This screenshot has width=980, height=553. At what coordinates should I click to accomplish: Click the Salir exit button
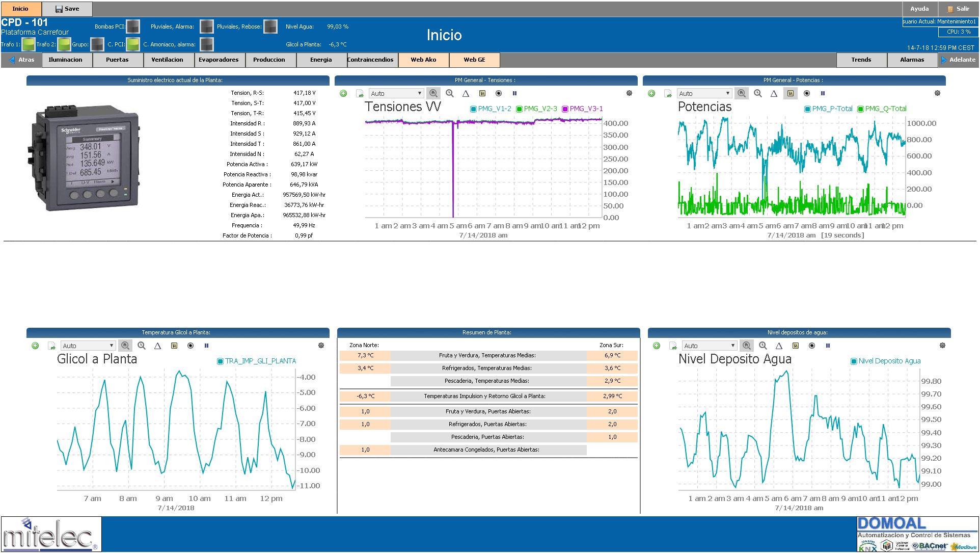959,9
